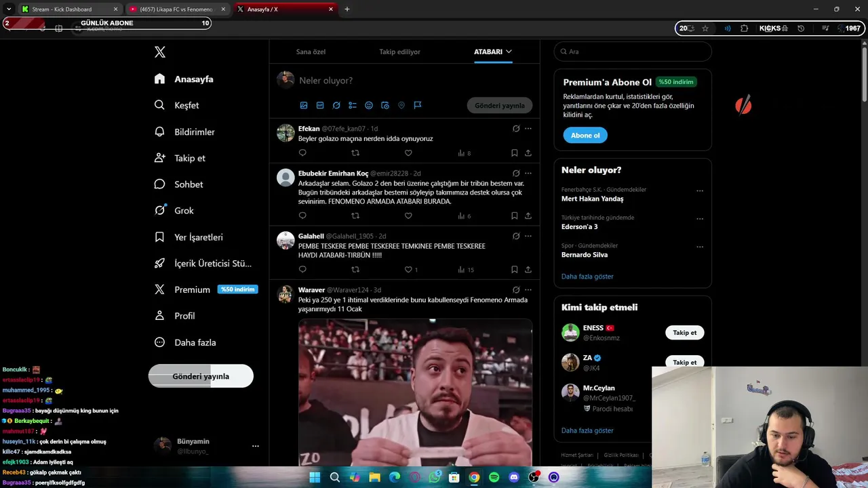
Task: Bookmark Efekan's tweet
Action: (515, 153)
